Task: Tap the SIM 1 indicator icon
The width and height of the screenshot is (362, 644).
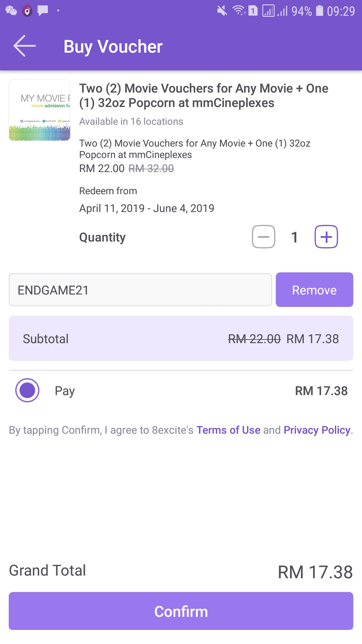Action: tap(253, 11)
